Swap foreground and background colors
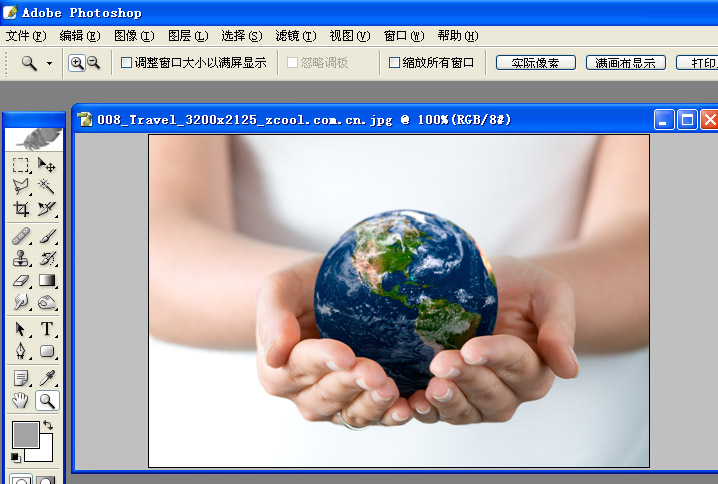This screenshot has width=718, height=484. [x=48, y=425]
